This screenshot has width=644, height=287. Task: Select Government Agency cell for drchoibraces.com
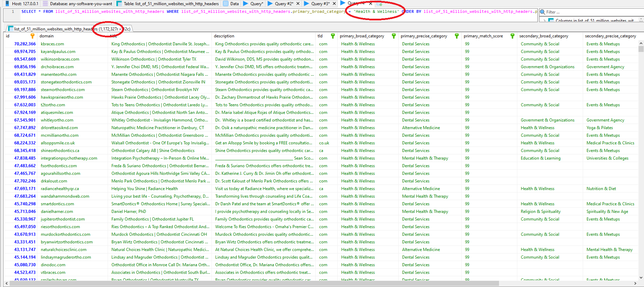click(x=610, y=67)
